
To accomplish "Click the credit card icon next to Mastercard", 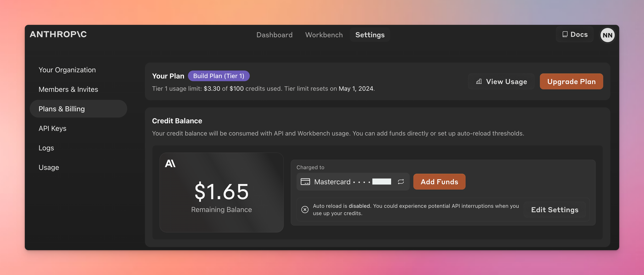I will pos(305,182).
